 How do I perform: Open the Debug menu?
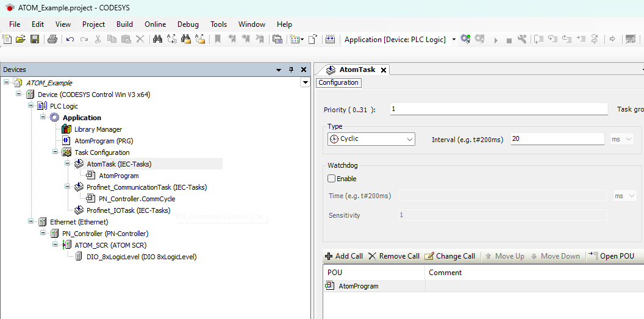click(x=188, y=24)
